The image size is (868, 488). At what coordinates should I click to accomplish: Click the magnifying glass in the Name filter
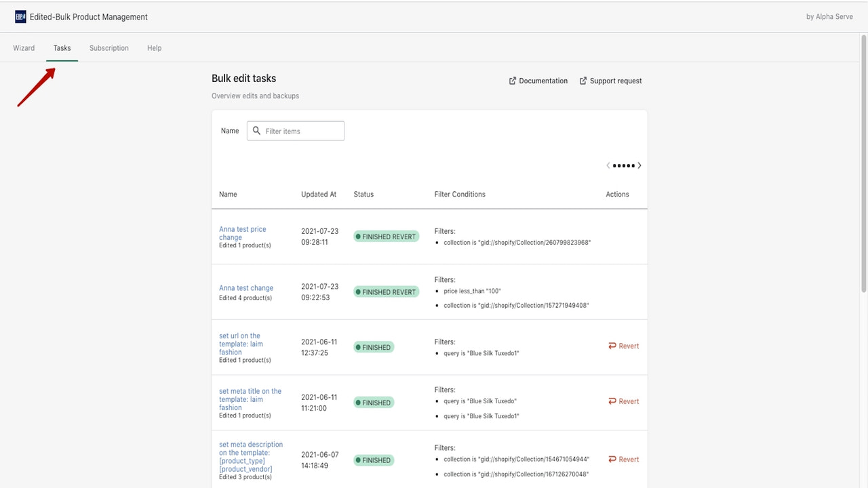256,130
